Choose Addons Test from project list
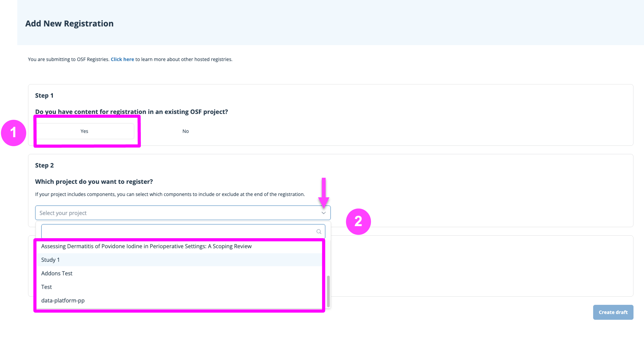Screen dimensions: 644x341 click(57, 273)
